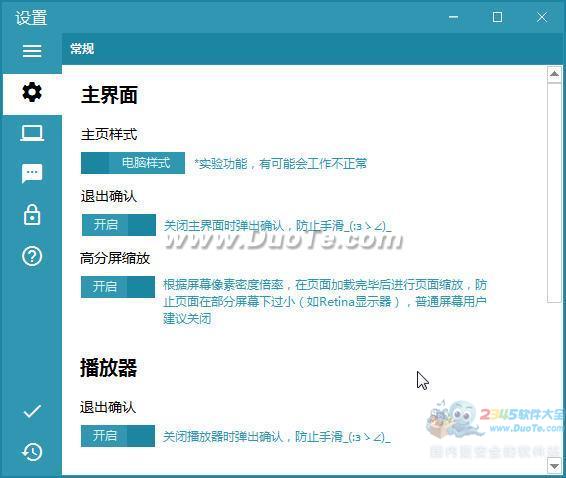566x478 pixels.
Task: Toggle 播放器 退出确认 开启 switch
Action: pyautogui.click(x=118, y=436)
